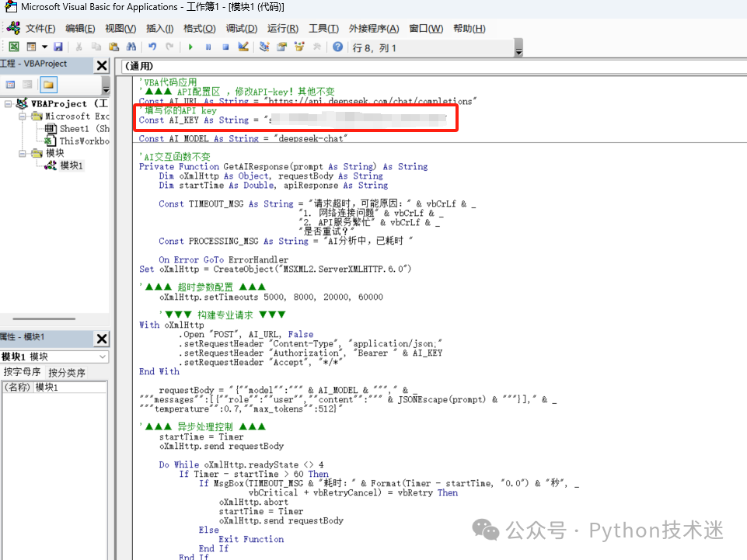Click the (名称) property value field

pyautogui.click(x=71, y=387)
